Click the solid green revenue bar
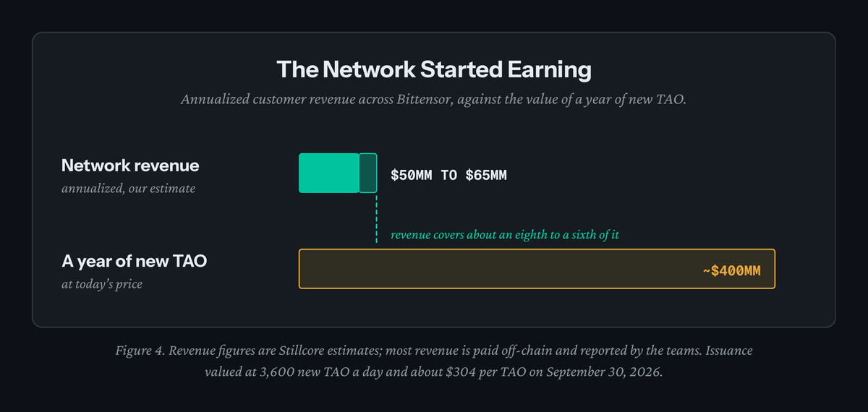This screenshot has height=412, width=868. 329,173
